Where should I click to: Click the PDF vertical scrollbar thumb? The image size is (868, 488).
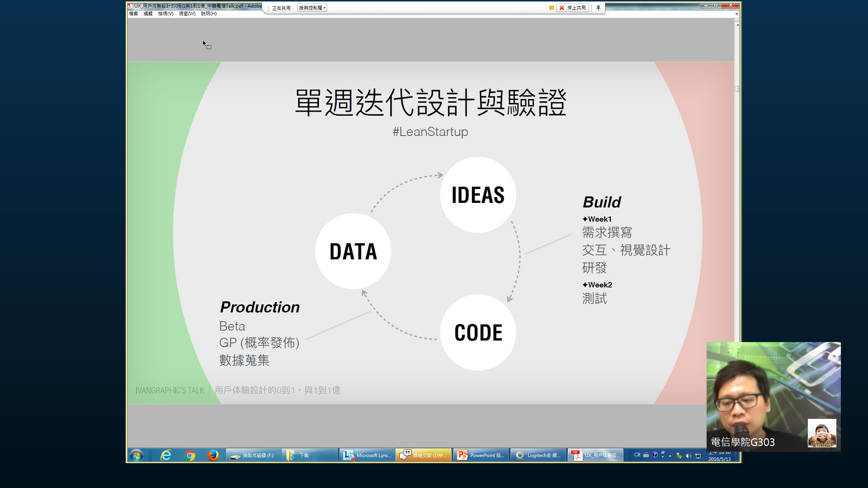(x=737, y=89)
